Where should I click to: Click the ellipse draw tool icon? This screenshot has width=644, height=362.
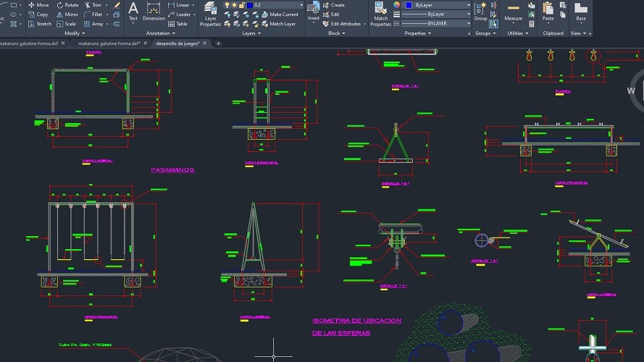point(14,14)
